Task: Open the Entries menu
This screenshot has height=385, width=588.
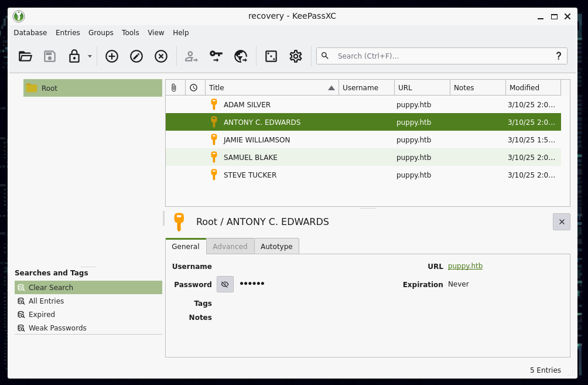Action: pos(68,33)
